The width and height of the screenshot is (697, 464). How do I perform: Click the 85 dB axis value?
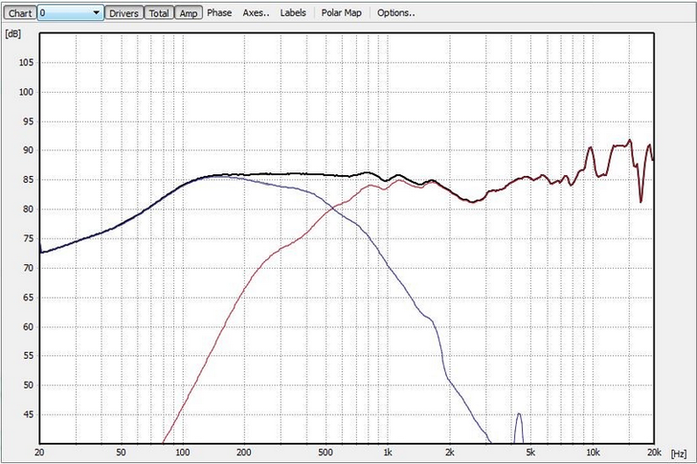pyautogui.click(x=28, y=180)
